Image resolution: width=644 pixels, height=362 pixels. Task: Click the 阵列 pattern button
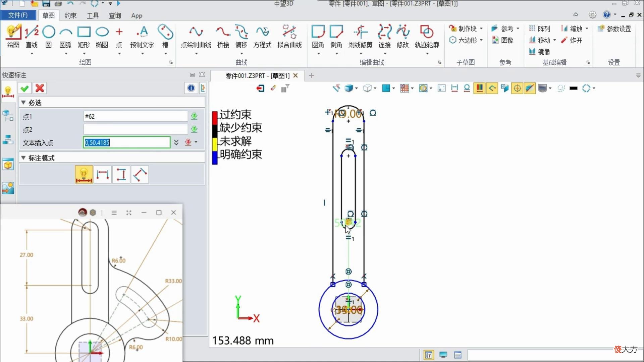(540, 29)
